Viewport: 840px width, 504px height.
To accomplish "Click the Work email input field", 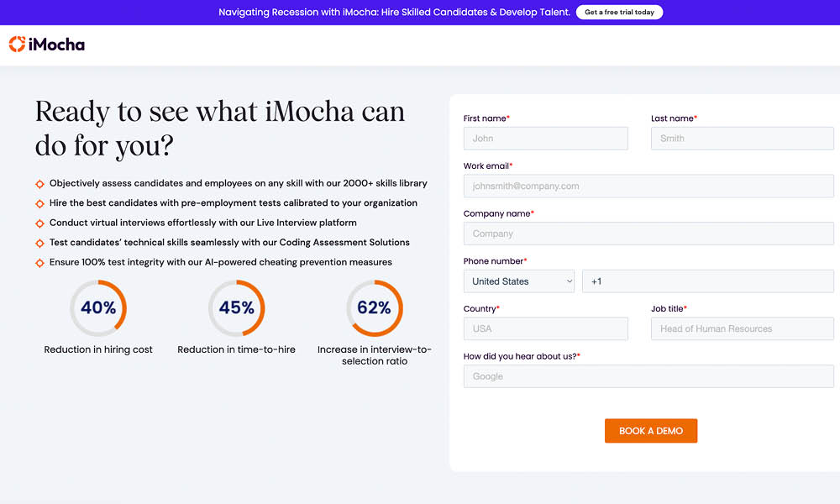I will point(648,186).
